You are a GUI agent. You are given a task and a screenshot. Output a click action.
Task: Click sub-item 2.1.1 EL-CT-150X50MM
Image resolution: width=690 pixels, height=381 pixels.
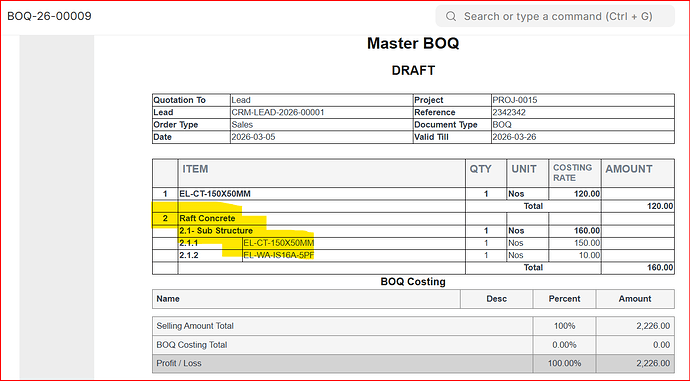[279, 243]
